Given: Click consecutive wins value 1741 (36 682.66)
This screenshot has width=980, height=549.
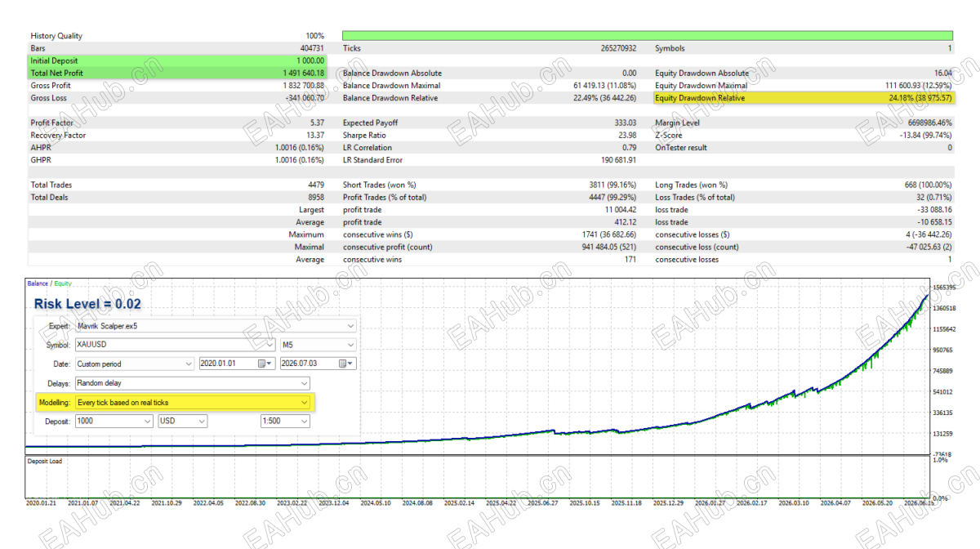Looking at the screenshot, I should click(608, 234).
